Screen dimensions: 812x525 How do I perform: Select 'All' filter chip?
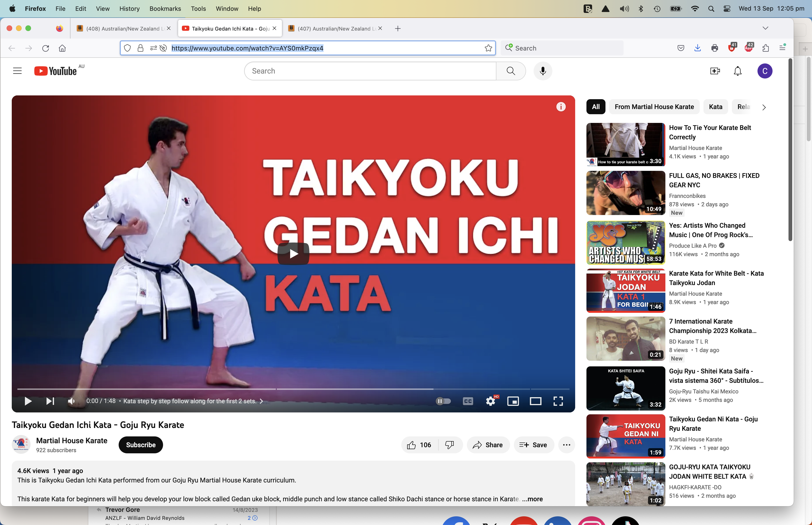point(596,107)
